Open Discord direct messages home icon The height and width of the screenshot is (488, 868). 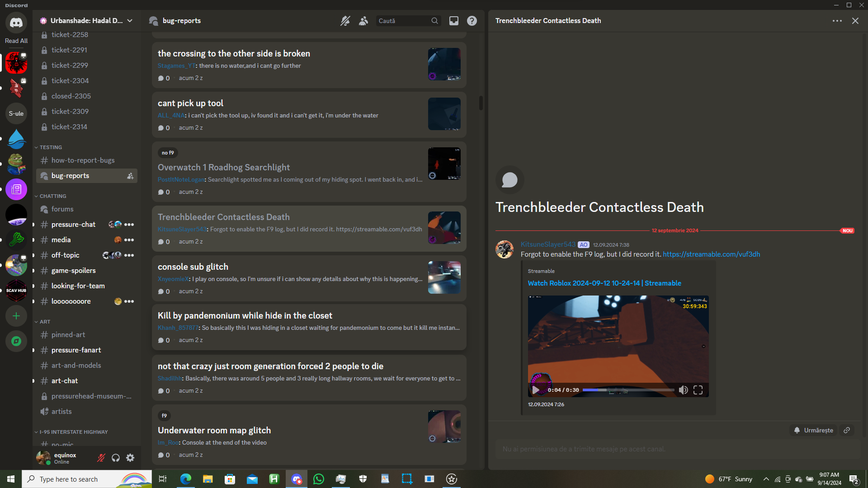coord(16,23)
